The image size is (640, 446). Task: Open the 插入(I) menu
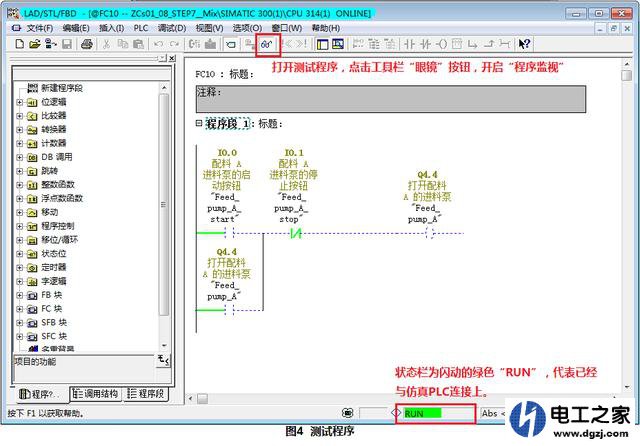point(111,28)
